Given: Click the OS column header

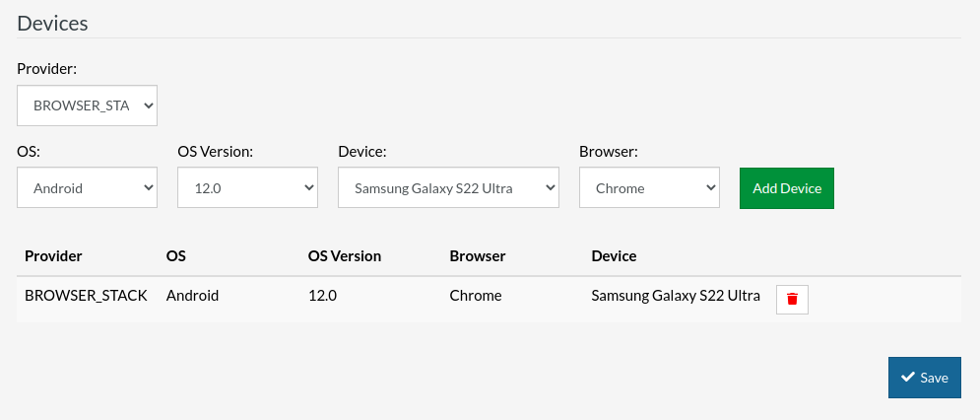Looking at the screenshot, I should 176,255.
